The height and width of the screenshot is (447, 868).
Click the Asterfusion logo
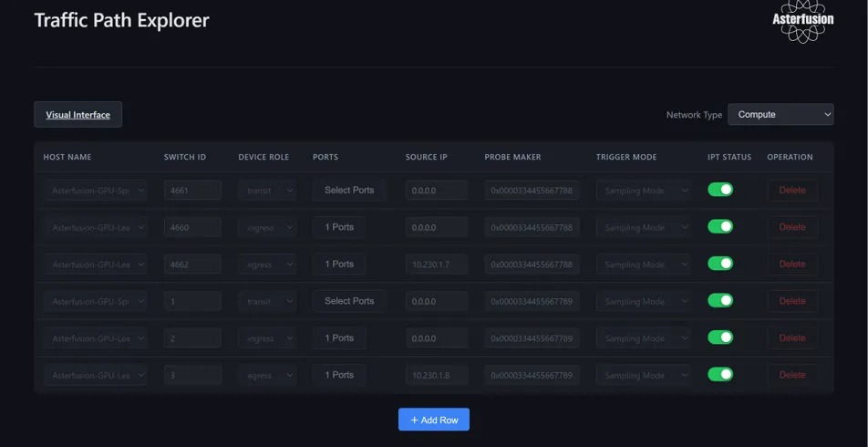[x=802, y=22]
